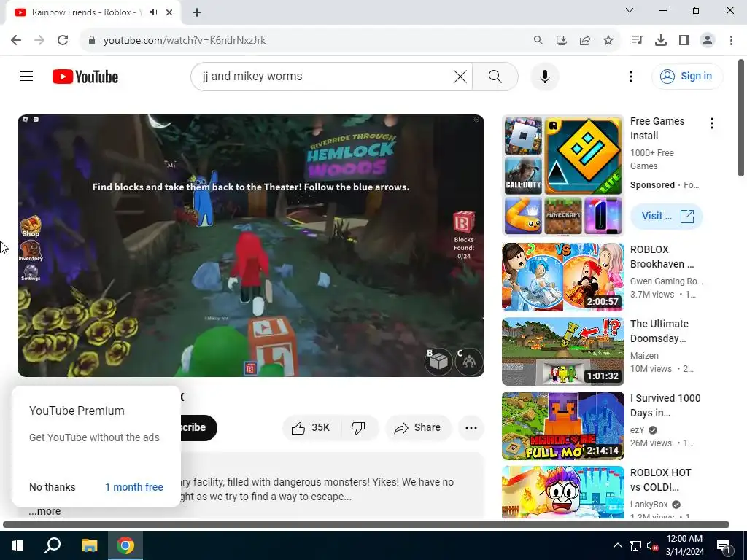Image resolution: width=747 pixels, height=560 pixels.
Task: Close the Rainbow Friends tab
Action: 169,12
